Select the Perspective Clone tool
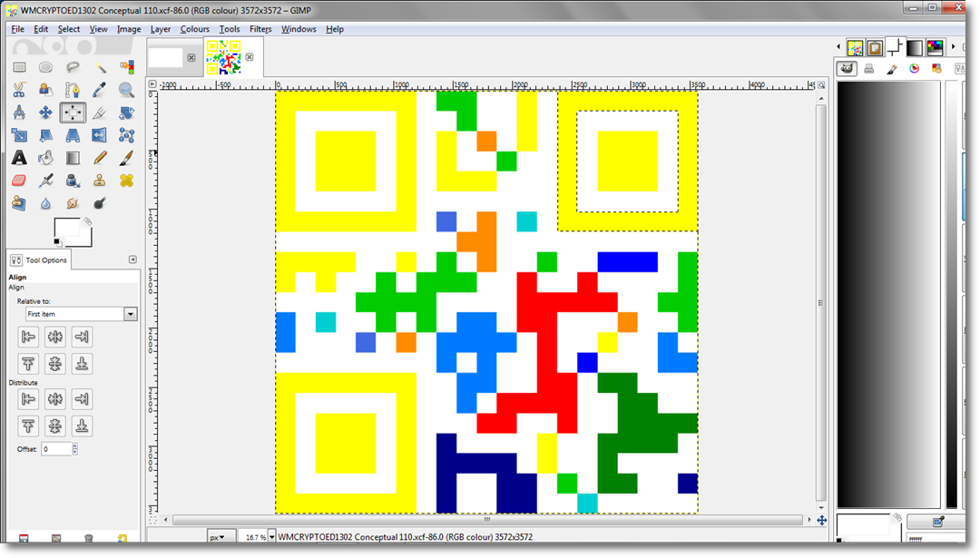This screenshot has height=558, width=980. click(x=19, y=203)
